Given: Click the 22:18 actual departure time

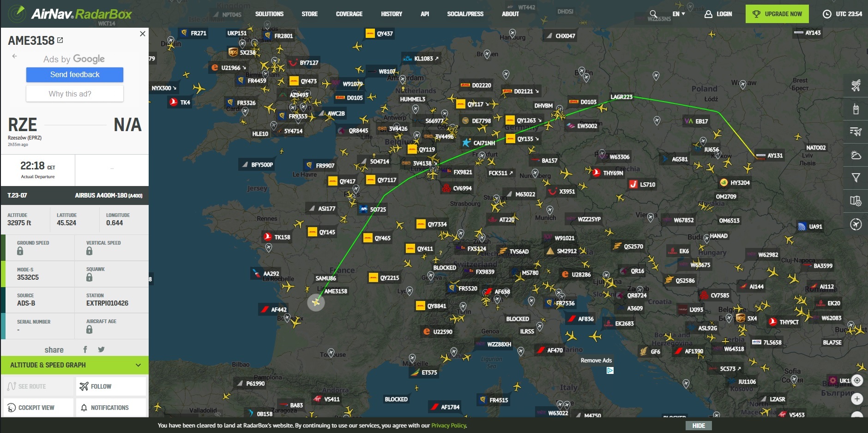Looking at the screenshot, I should click(x=32, y=166).
